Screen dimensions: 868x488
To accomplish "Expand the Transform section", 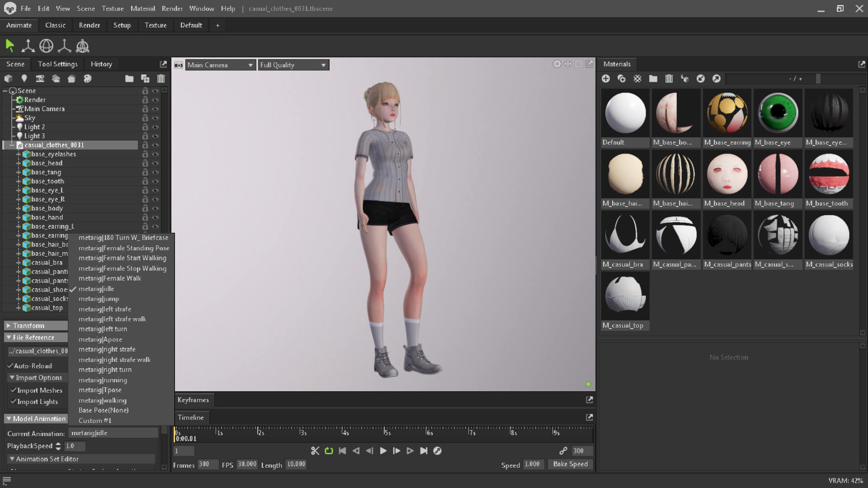I will (x=9, y=325).
